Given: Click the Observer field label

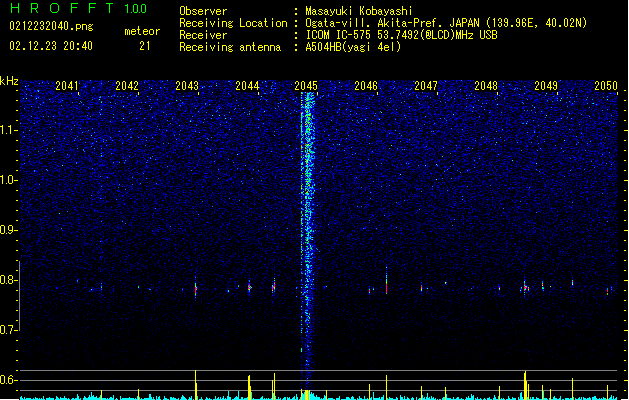Looking at the screenshot, I should pos(203,11).
